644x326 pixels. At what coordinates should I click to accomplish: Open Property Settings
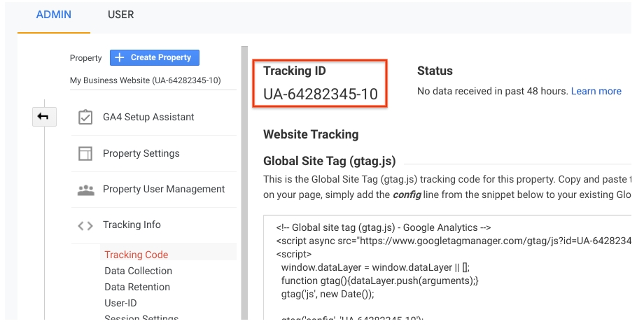tap(141, 154)
